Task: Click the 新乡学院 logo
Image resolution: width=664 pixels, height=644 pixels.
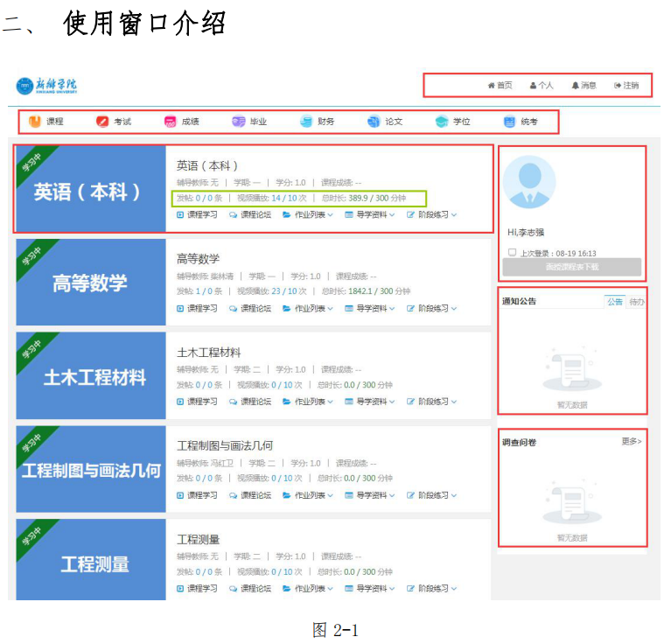Action: (x=46, y=86)
